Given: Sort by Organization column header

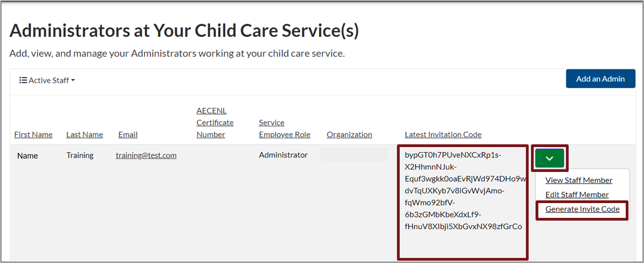Looking at the screenshot, I should 349,135.
